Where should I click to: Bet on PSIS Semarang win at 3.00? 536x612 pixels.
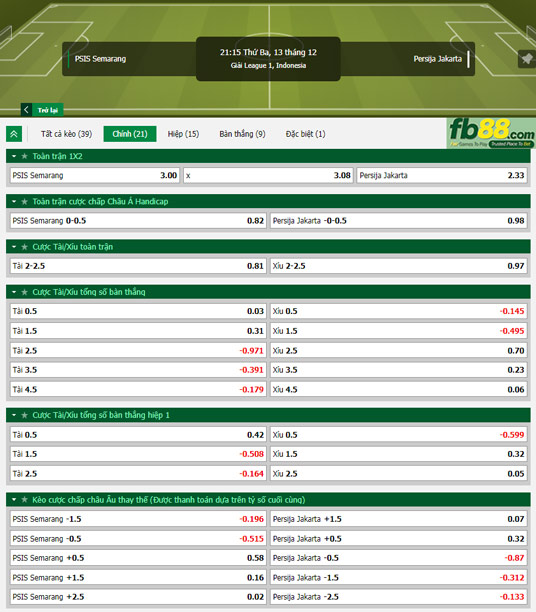pos(95,175)
